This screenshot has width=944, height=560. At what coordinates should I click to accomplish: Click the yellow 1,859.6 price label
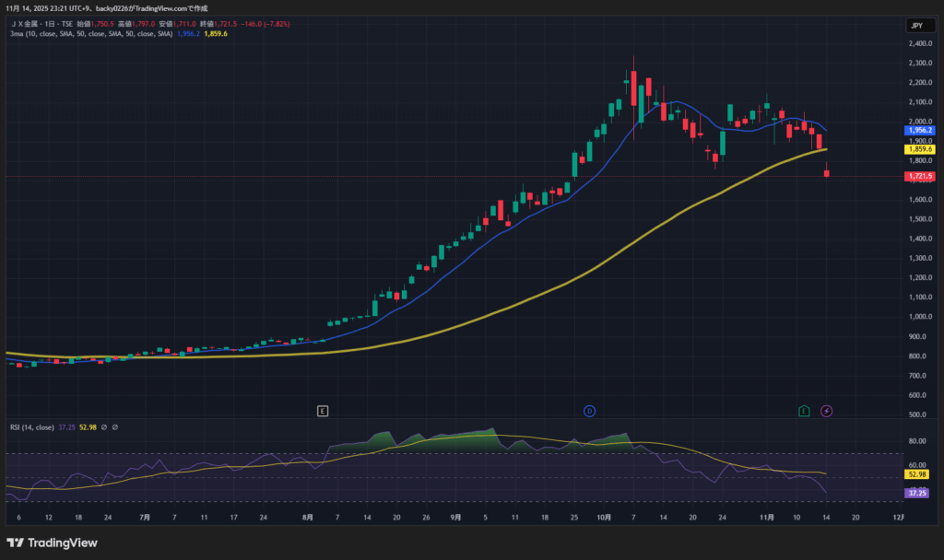pyautogui.click(x=920, y=148)
